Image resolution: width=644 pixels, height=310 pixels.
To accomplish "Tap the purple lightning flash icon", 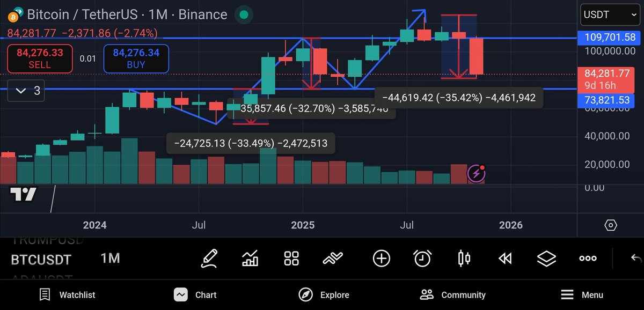I will 477,173.
